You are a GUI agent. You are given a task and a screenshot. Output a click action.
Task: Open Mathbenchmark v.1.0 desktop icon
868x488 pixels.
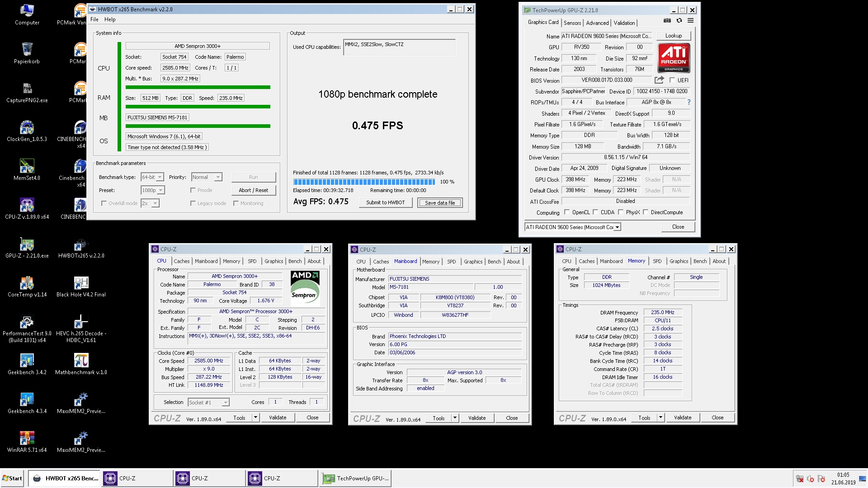coord(81,364)
